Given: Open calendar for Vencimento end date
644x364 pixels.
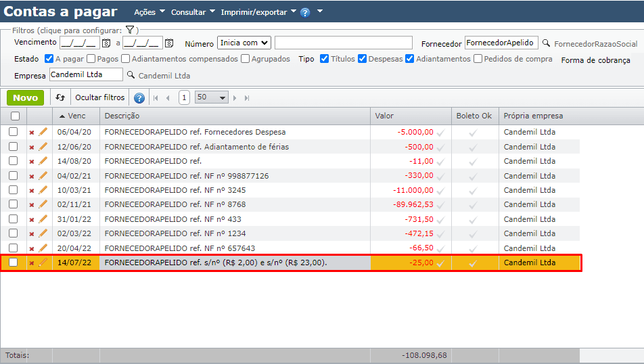Looking at the screenshot, I should click(x=169, y=43).
